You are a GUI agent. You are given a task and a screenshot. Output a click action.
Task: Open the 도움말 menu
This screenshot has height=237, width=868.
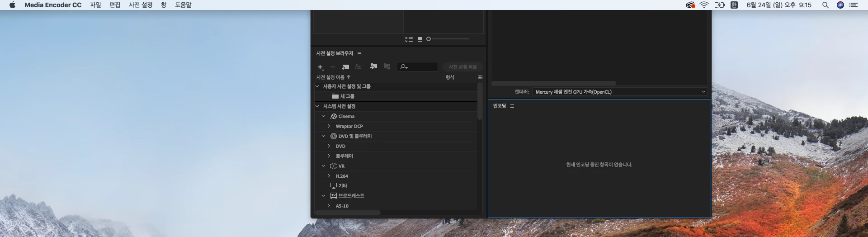tap(183, 5)
